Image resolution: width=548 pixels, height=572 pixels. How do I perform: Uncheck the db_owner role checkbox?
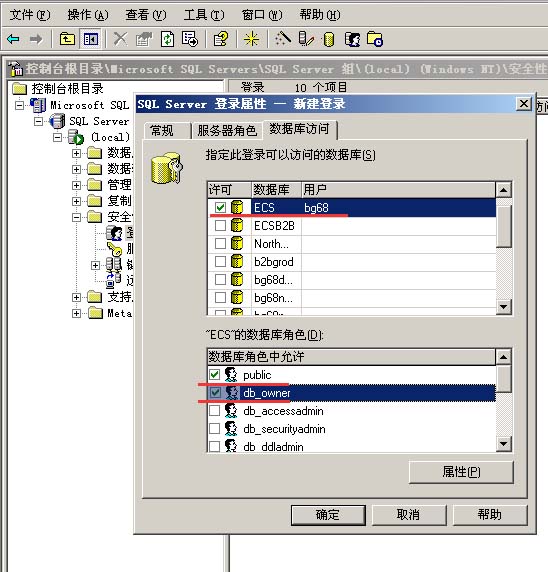[x=215, y=393]
